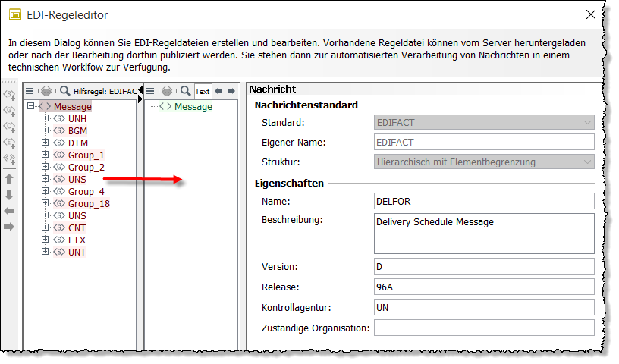This screenshot has width=619, height=364.
Task: Move node up with the up arrow
Action: click(9, 179)
